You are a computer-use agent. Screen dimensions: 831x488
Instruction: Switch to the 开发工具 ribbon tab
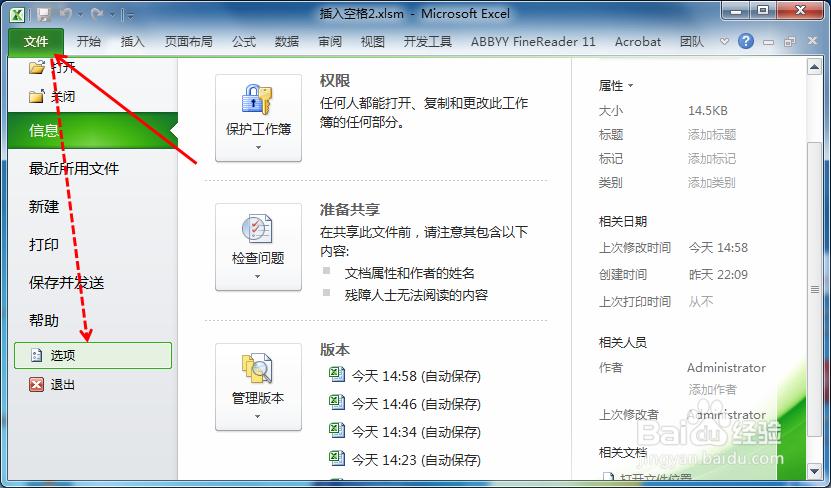point(428,42)
